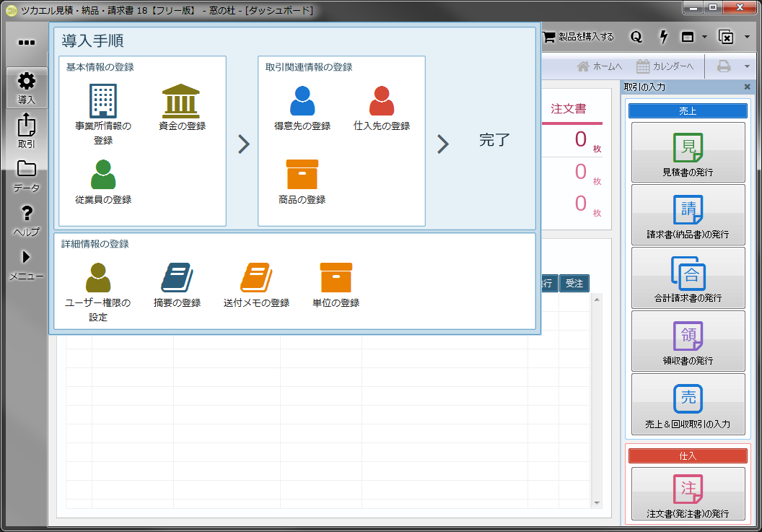This screenshot has height=532, width=762.
Task: Open ヘルプ question mark in sidebar
Action: click(x=27, y=220)
